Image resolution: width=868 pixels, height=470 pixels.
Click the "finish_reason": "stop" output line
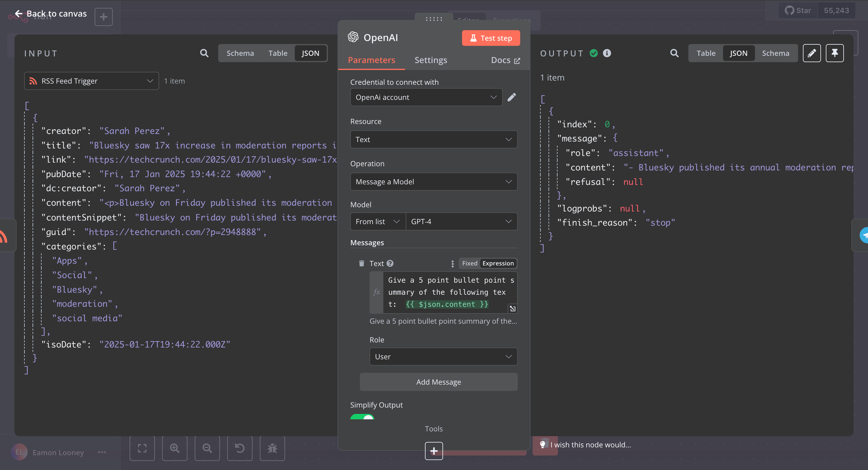[x=616, y=223]
